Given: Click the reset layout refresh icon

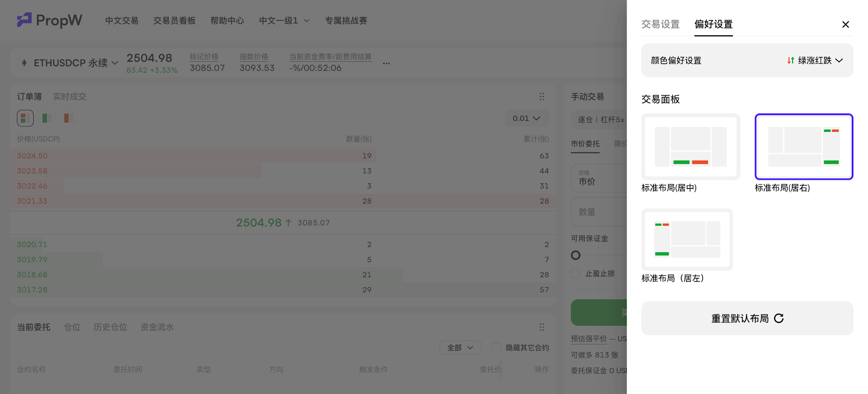Looking at the screenshot, I should tap(779, 319).
